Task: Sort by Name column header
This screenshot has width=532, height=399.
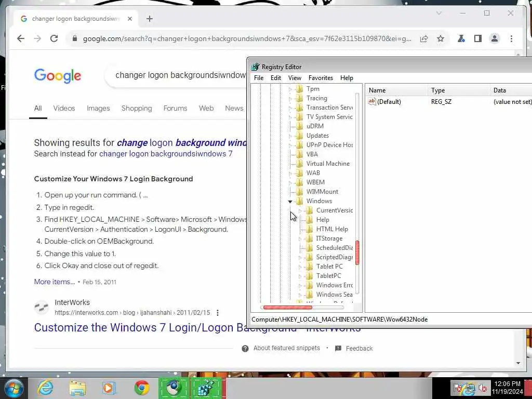Action: (397, 90)
